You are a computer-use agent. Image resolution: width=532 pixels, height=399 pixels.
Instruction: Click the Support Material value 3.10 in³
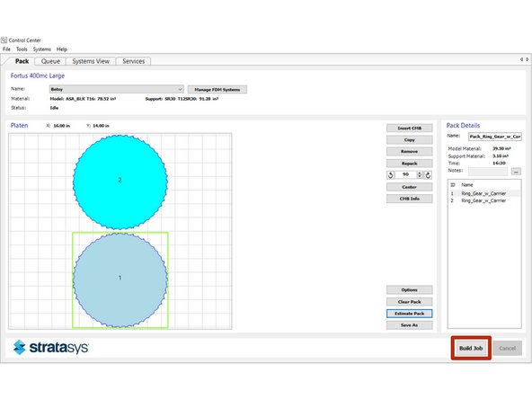[501, 156]
